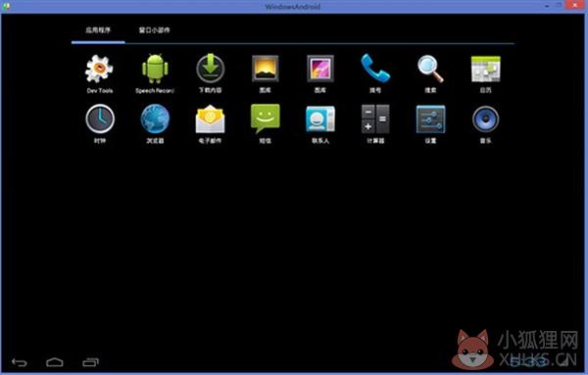The image size is (588, 375).
Task: Click the WindowsAndroid title bar app icon
Action: [6, 7]
